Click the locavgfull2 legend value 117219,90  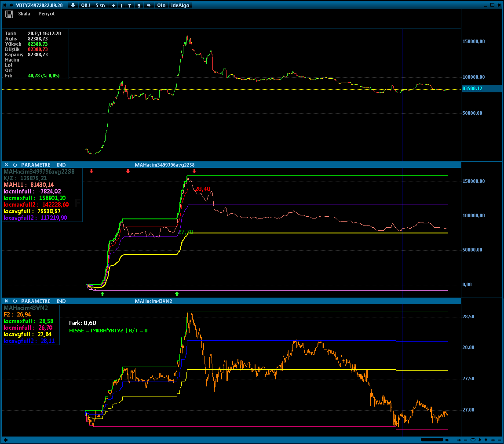54,218
